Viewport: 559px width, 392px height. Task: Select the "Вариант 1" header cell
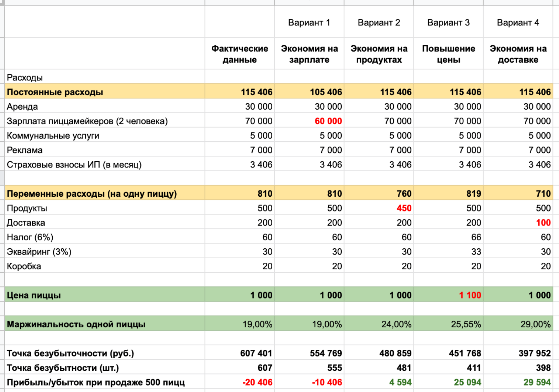[x=309, y=23]
